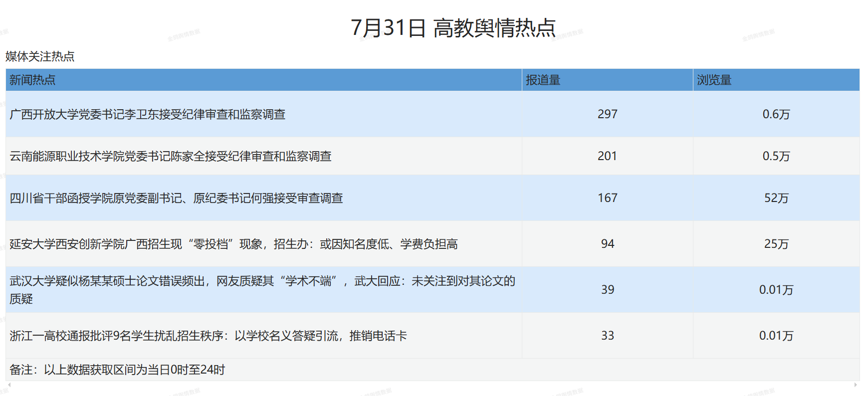This screenshot has width=868, height=396.
Task: Click the 媒体关注热点 section label
Action: (40, 56)
